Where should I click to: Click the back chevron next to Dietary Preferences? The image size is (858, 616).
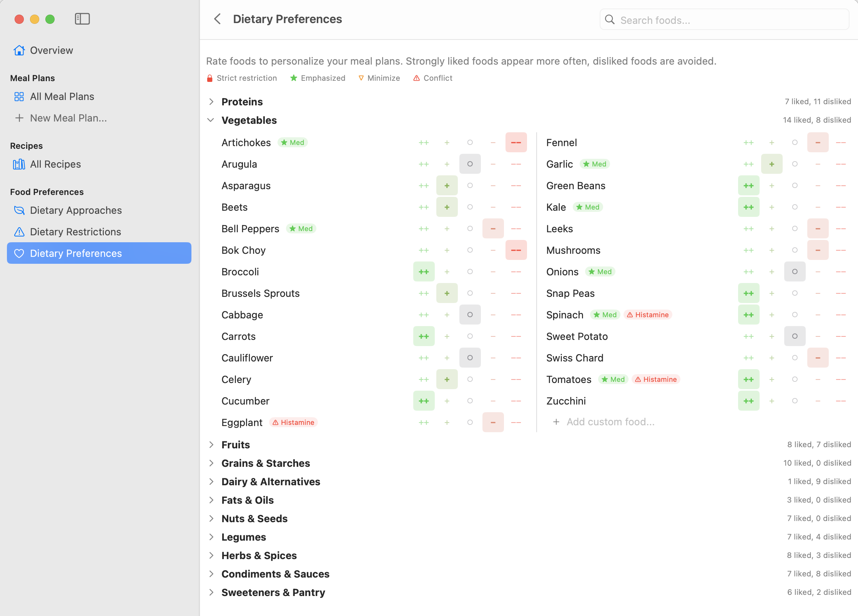tap(217, 18)
